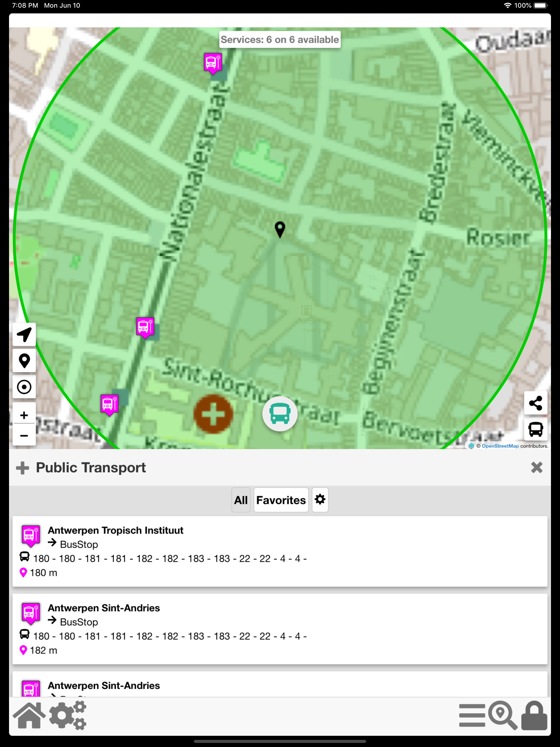This screenshot has height=747, width=560.
Task: Tap the map pin marker button
Action: (x=24, y=361)
